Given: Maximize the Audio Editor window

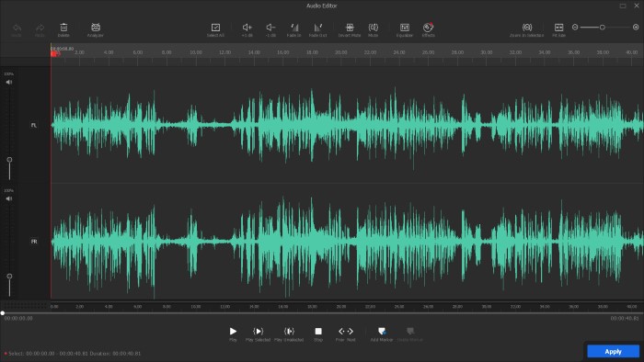Looking at the screenshot, I should pyautogui.click(x=623, y=6).
